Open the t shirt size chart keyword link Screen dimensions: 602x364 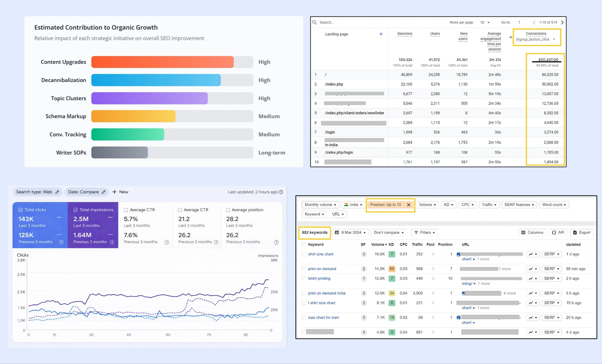[321, 303]
